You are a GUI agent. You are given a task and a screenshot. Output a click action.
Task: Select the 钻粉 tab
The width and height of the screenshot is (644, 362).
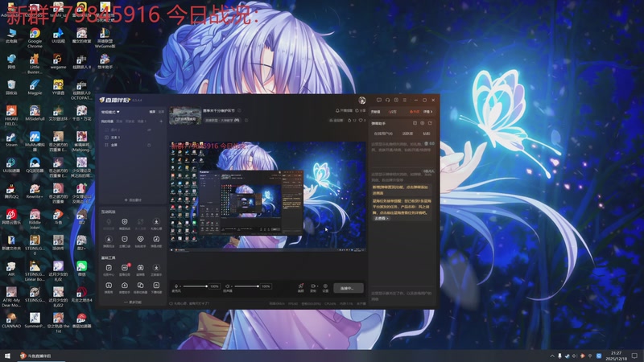[x=427, y=134]
